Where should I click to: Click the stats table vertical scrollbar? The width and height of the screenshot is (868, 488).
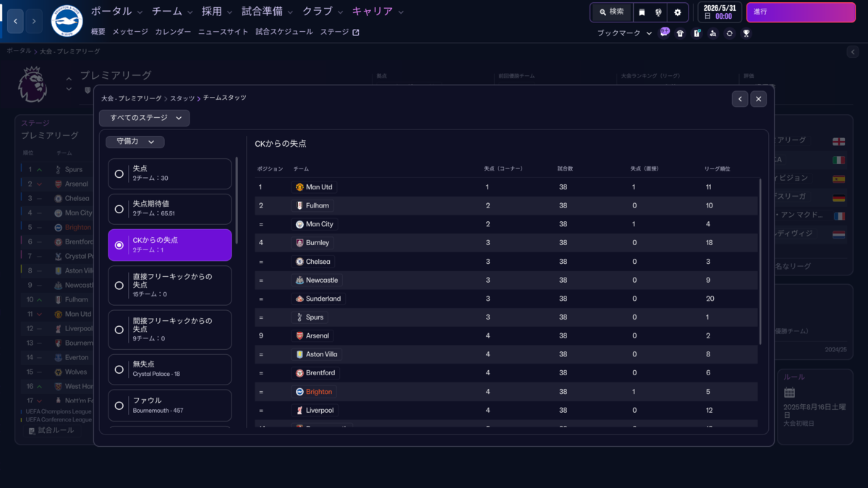pyautogui.click(x=760, y=262)
